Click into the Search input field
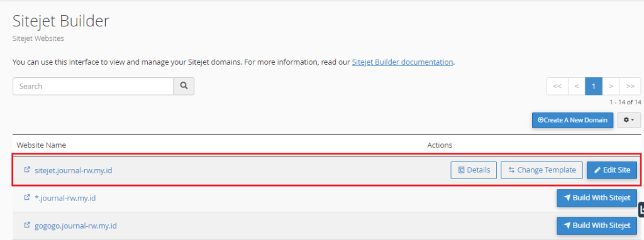 (93, 86)
